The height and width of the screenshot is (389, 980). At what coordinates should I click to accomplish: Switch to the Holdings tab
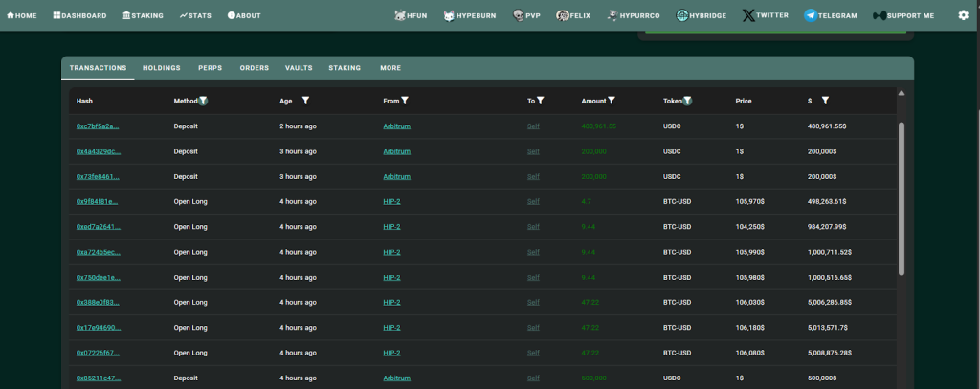coord(162,68)
